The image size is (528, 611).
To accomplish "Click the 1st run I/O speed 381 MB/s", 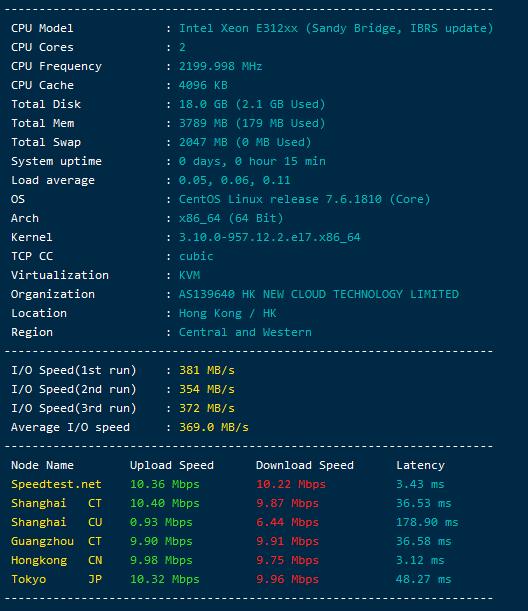I will [x=207, y=370].
